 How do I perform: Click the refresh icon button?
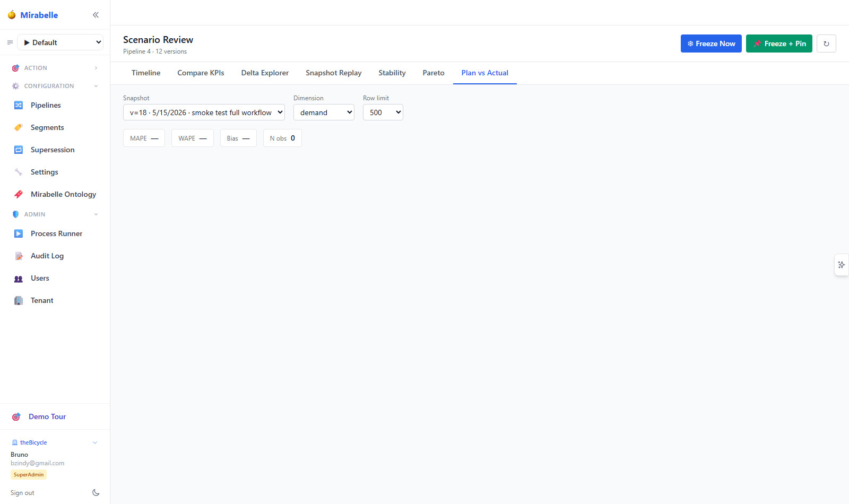click(826, 44)
